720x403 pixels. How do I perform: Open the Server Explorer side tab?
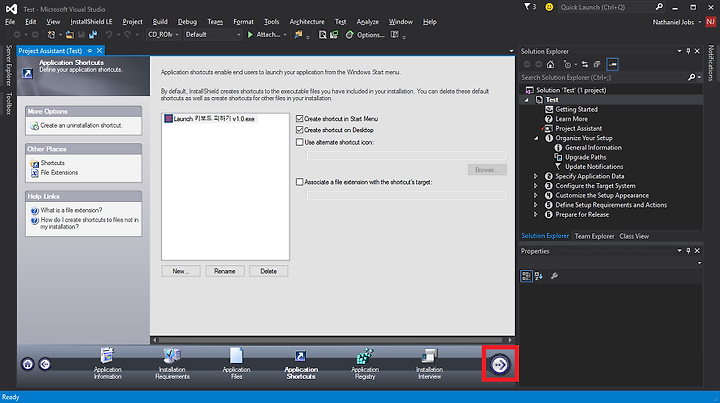click(x=8, y=65)
